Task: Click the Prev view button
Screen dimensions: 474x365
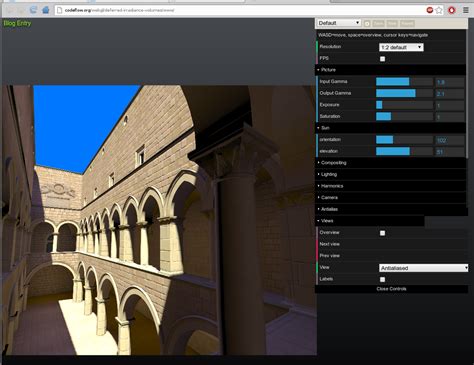Action: pos(392,256)
